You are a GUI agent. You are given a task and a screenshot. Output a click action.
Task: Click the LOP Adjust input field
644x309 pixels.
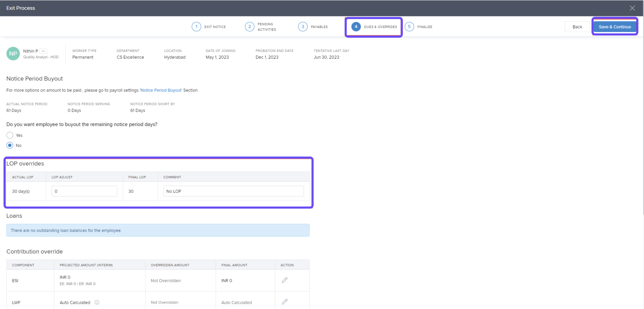[84, 191]
